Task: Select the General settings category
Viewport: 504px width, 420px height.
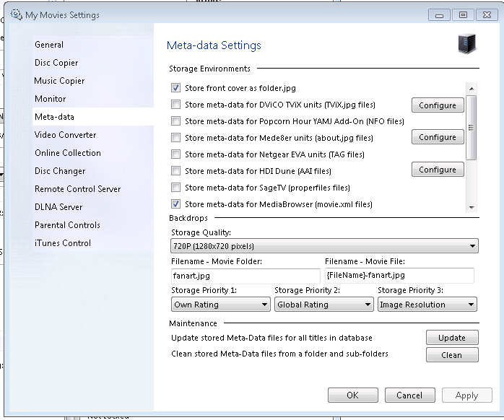Action: point(49,45)
